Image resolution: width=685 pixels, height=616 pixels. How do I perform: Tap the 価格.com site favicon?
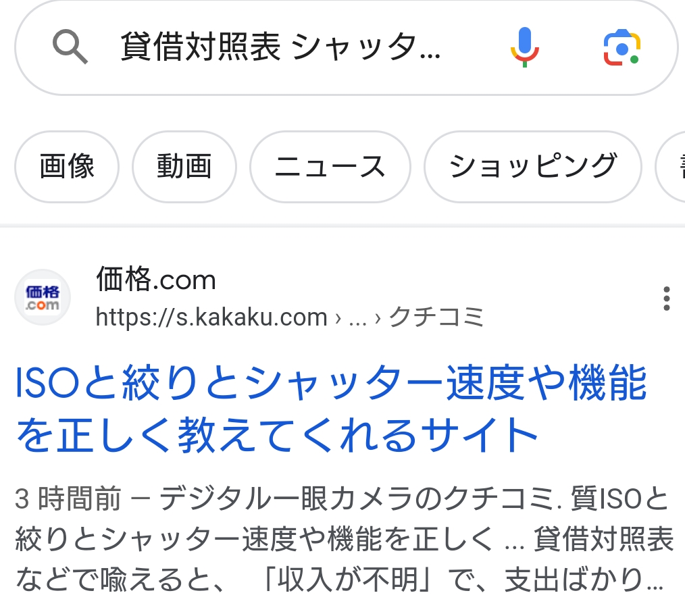pyautogui.click(x=43, y=297)
